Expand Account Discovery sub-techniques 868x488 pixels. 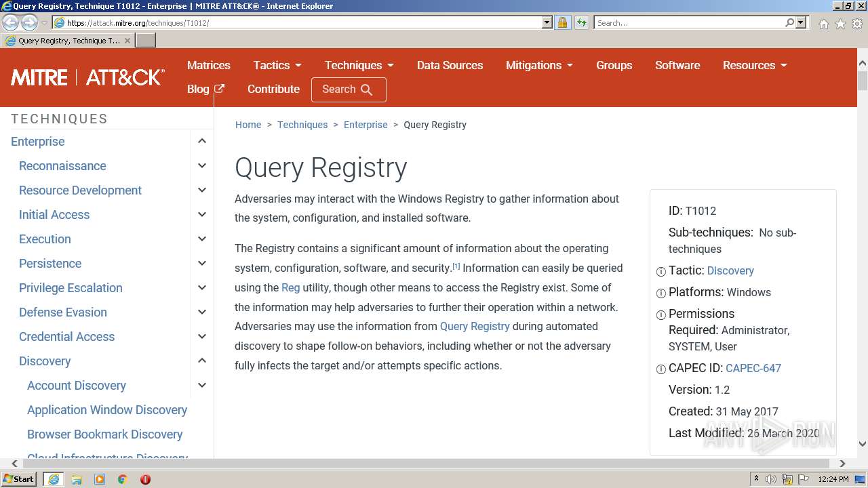(x=201, y=385)
